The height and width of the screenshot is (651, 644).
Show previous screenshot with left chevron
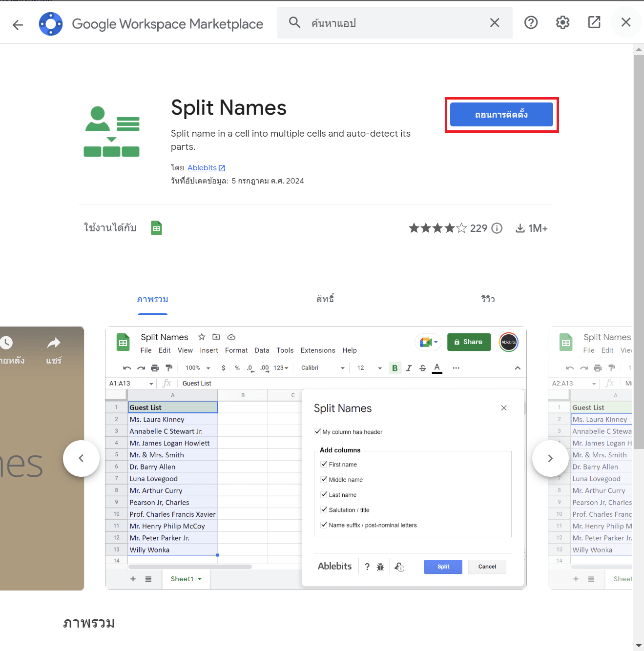[81, 458]
